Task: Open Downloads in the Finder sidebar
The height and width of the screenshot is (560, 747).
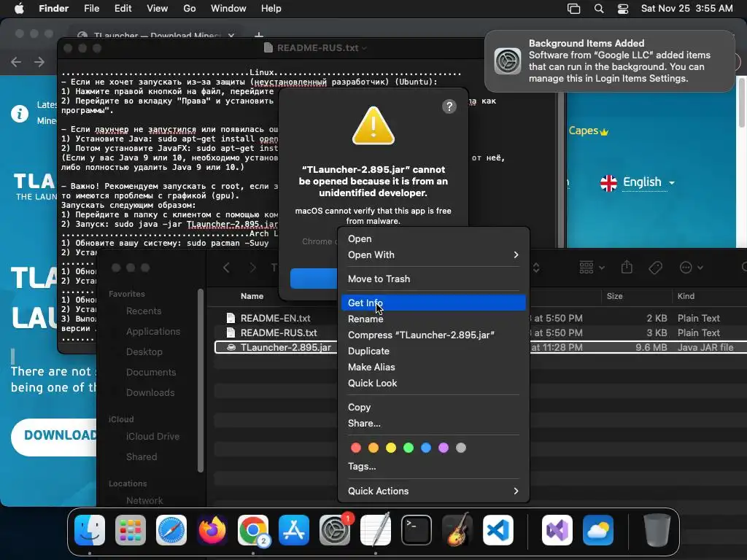Action: [x=150, y=393]
